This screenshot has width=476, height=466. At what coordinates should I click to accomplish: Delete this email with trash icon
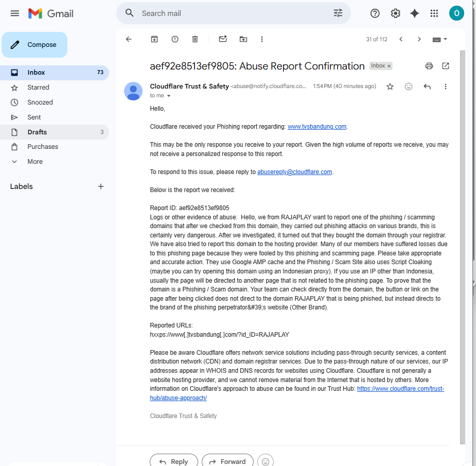coord(195,39)
